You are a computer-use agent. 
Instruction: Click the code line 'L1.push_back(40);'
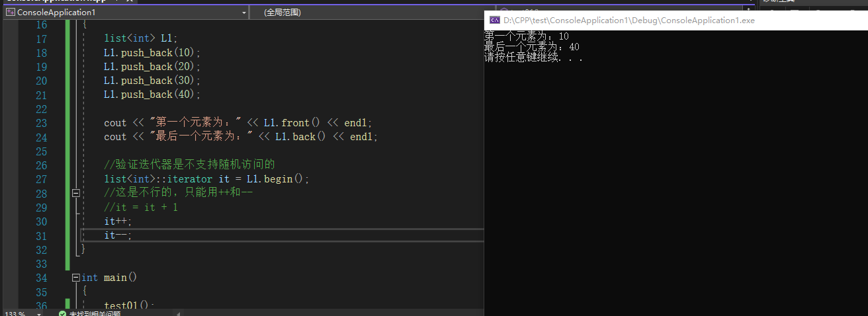152,95
